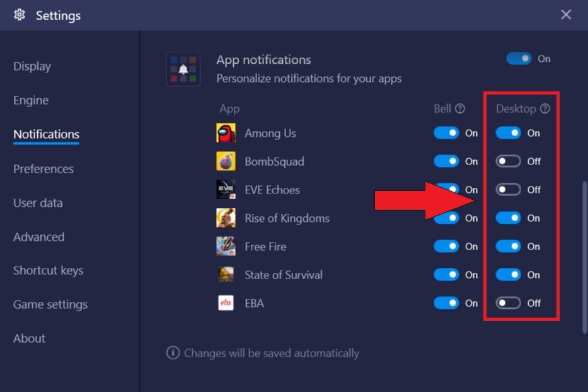
Task: Open the Display settings section
Action: [32, 66]
